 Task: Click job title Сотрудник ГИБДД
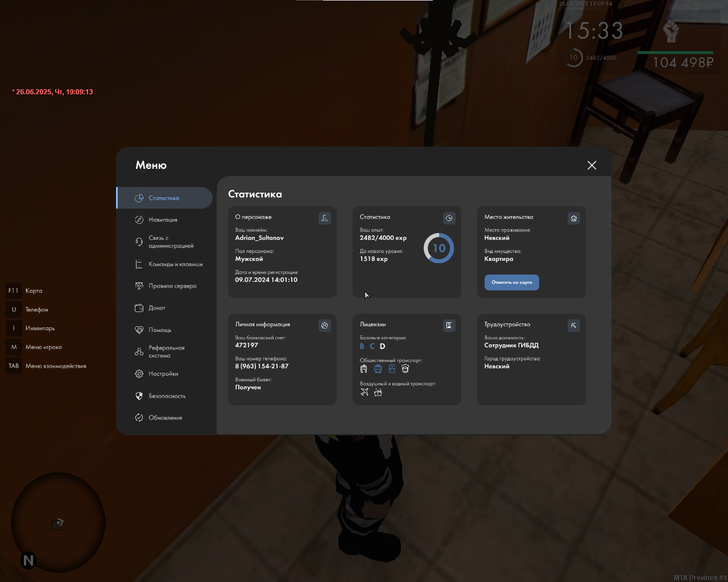pos(511,345)
